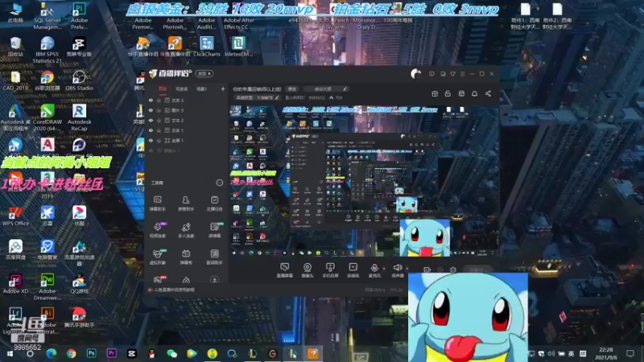Click the padlock icon in the header row
The height and width of the screenshot is (362, 644).
tap(448, 93)
